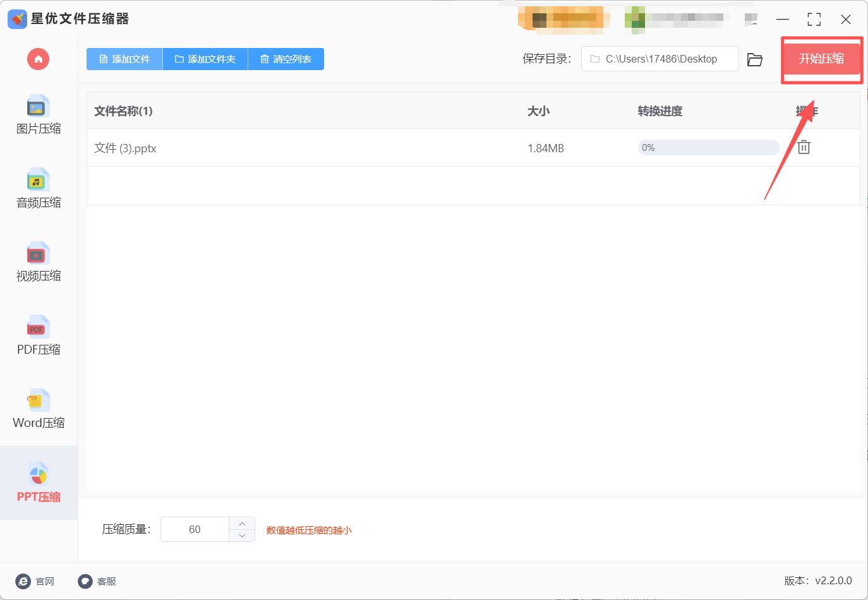Viewport: 868px width, 600px height.
Task: Decrease compression quality with down stepper arrow
Action: click(x=241, y=536)
